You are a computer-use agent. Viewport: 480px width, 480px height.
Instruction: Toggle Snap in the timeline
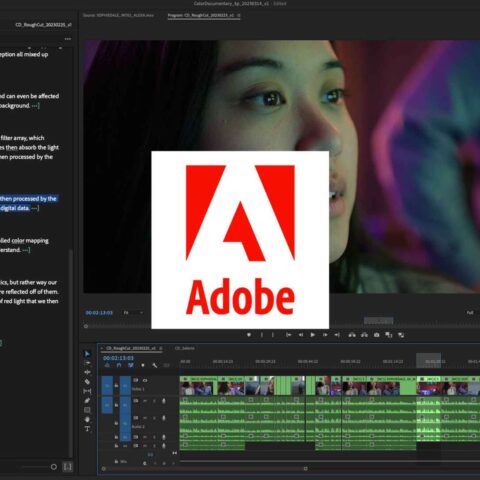[119, 365]
